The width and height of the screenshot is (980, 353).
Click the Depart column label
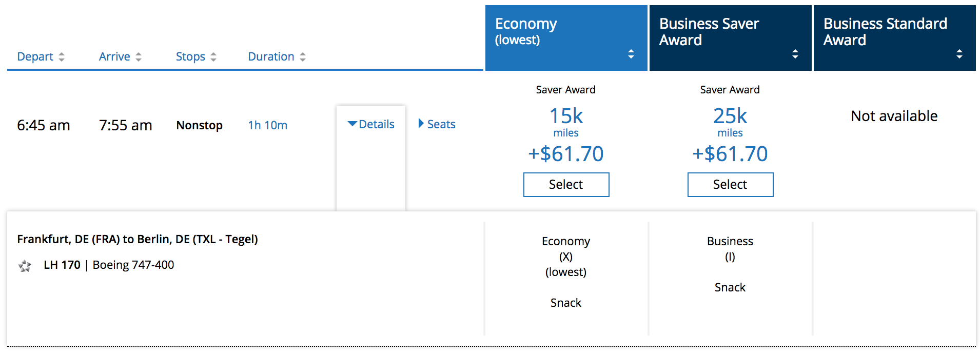[x=35, y=56]
